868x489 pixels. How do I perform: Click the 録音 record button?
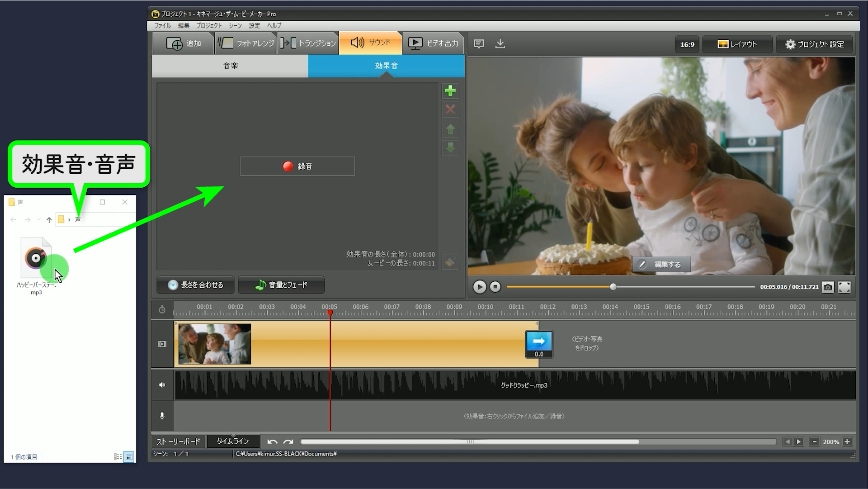297,166
